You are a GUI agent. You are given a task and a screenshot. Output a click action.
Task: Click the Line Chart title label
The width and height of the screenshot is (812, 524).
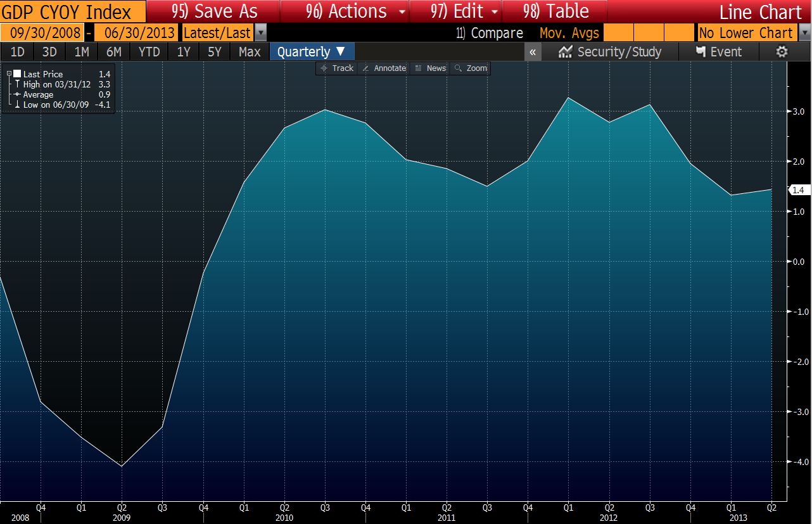761,11
